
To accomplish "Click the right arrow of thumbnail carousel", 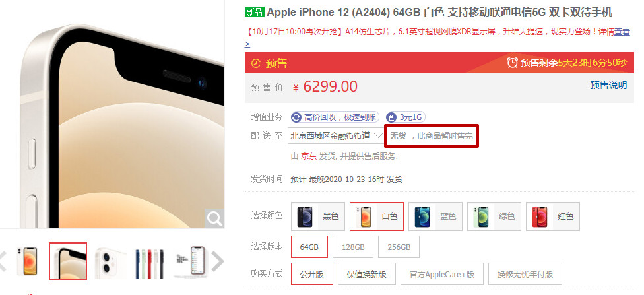I will tap(218, 261).
